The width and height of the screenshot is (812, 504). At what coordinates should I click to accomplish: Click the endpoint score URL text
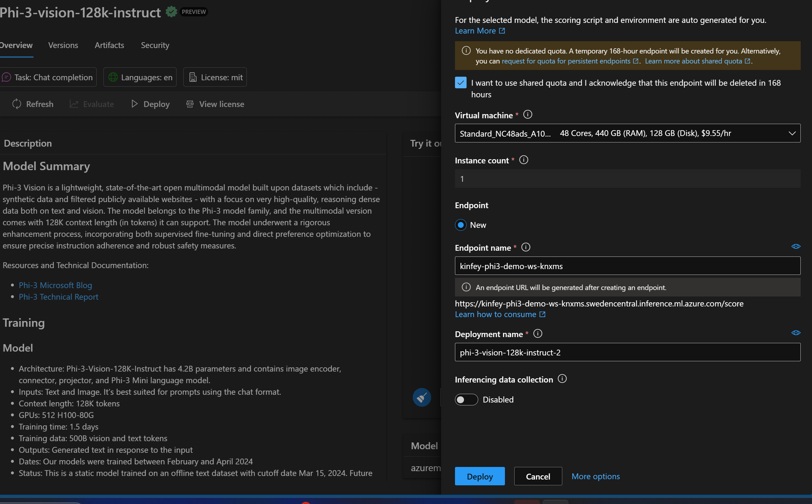point(599,304)
